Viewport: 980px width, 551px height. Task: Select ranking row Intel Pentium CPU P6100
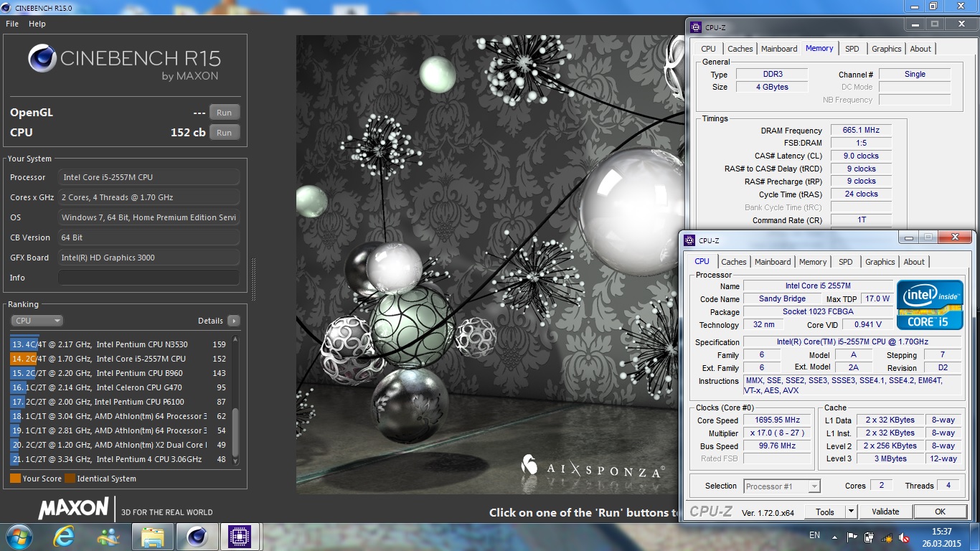point(119,402)
